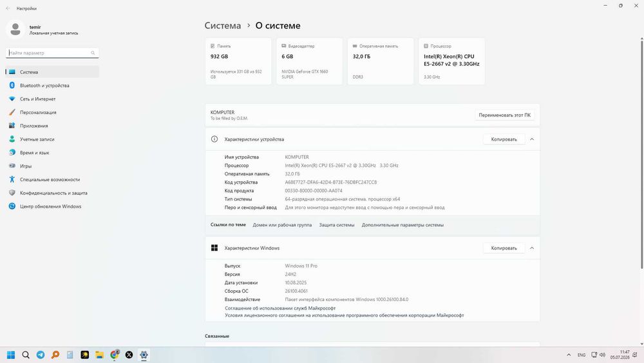Image resolution: width=644 pixels, height=363 pixels.
Task: Click the Время и язык globe icon
Action: pyautogui.click(x=12, y=153)
